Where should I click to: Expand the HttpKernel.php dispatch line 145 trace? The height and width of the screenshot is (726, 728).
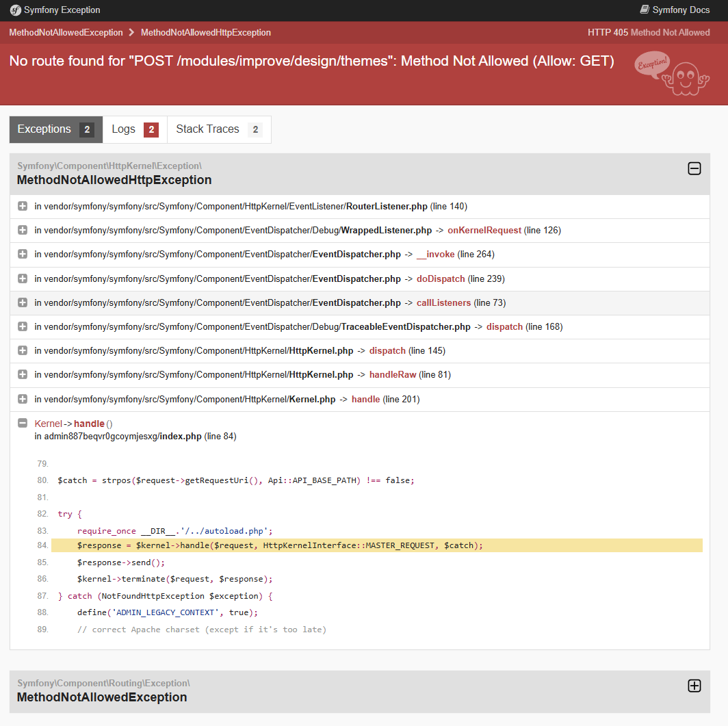pyautogui.click(x=23, y=350)
